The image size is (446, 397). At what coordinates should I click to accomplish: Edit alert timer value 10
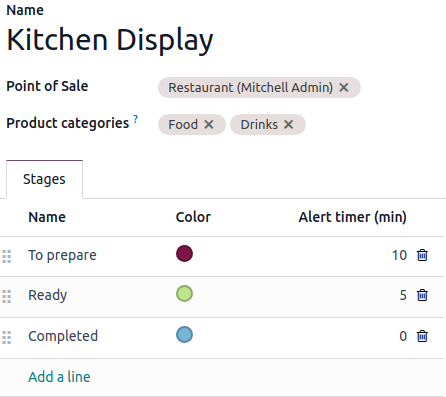(399, 255)
